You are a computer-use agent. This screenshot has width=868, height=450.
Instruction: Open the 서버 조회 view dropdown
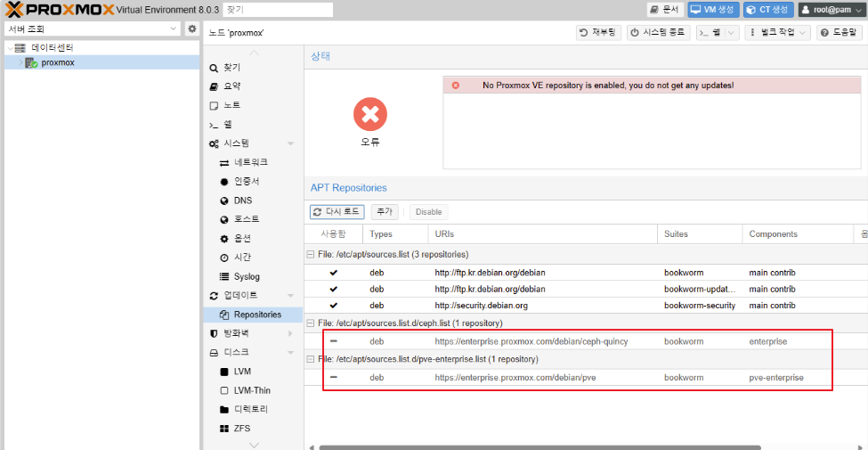tap(93, 29)
